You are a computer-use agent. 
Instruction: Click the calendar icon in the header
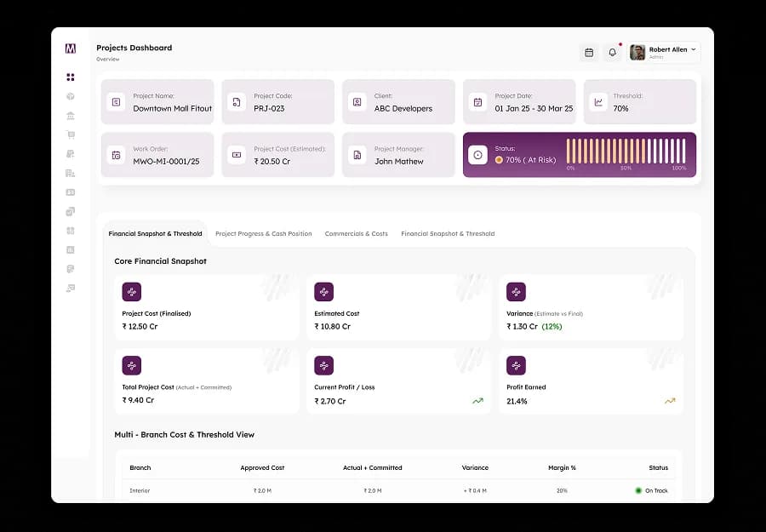[x=589, y=52]
